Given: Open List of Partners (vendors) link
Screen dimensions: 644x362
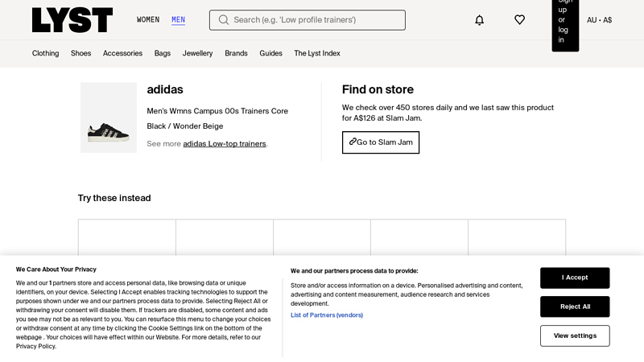Looking at the screenshot, I should pyautogui.click(x=327, y=315).
